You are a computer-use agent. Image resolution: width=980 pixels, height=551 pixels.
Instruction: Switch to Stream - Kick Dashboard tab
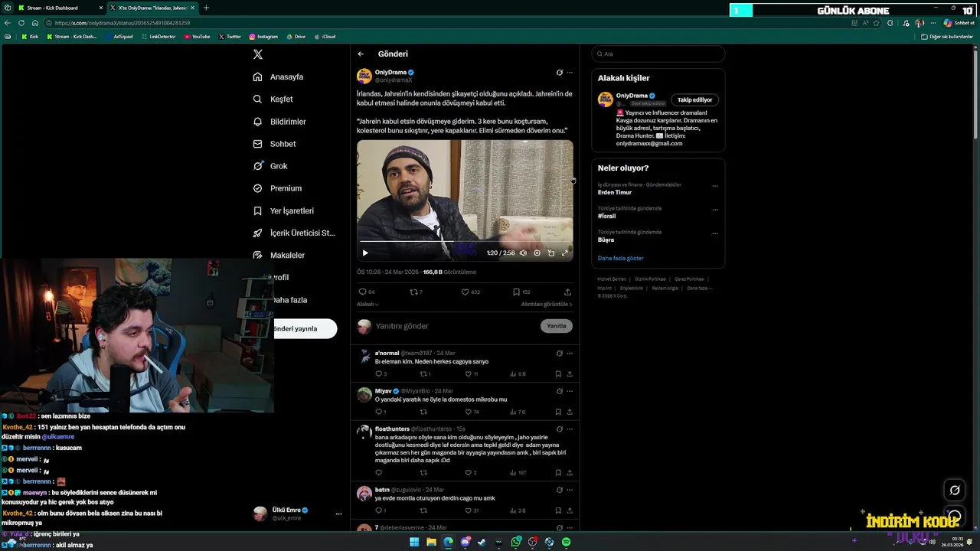pyautogui.click(x=60, y=8)
